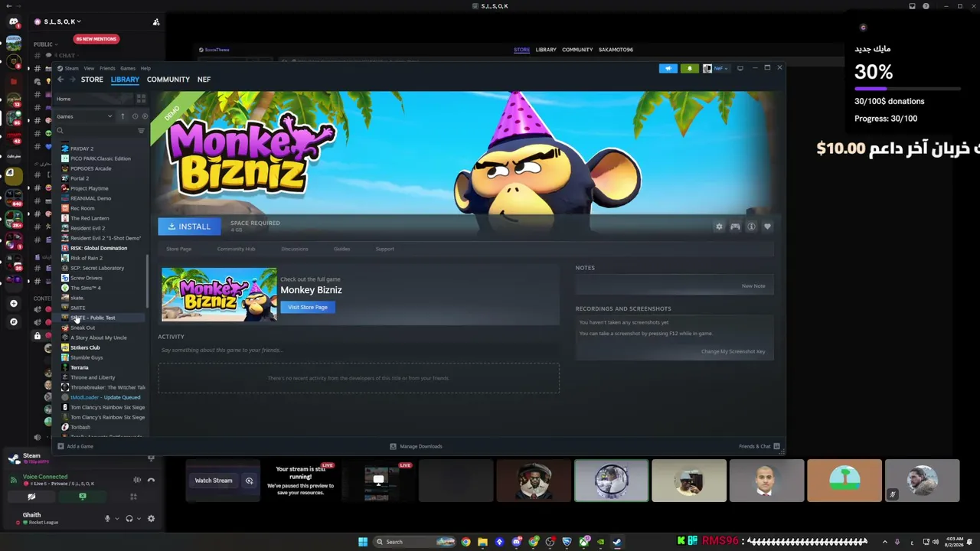Show ready-to-play games with the play icon
The height and width of the screenshot is (551, 980).
click(145, 116)
